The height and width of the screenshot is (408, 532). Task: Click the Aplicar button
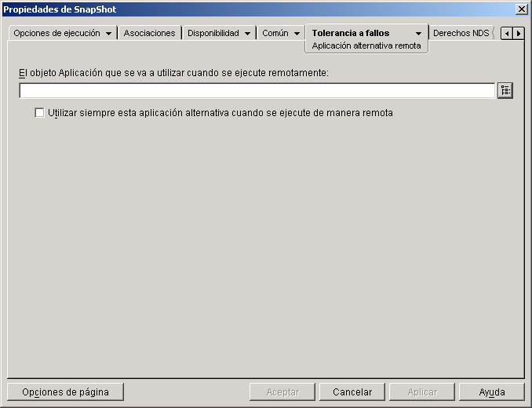pos(422,392)
